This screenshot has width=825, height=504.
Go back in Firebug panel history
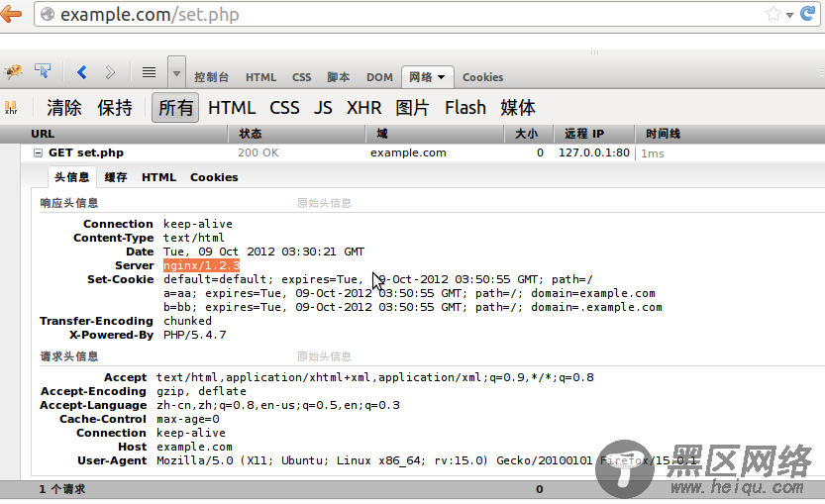tap(81, 72)
